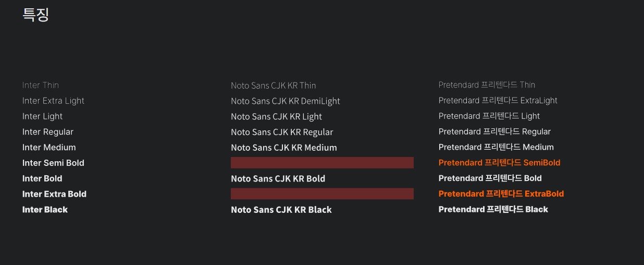
Task: Click the orange Pretendard ExtraBold text
Action: pos(501,194)
